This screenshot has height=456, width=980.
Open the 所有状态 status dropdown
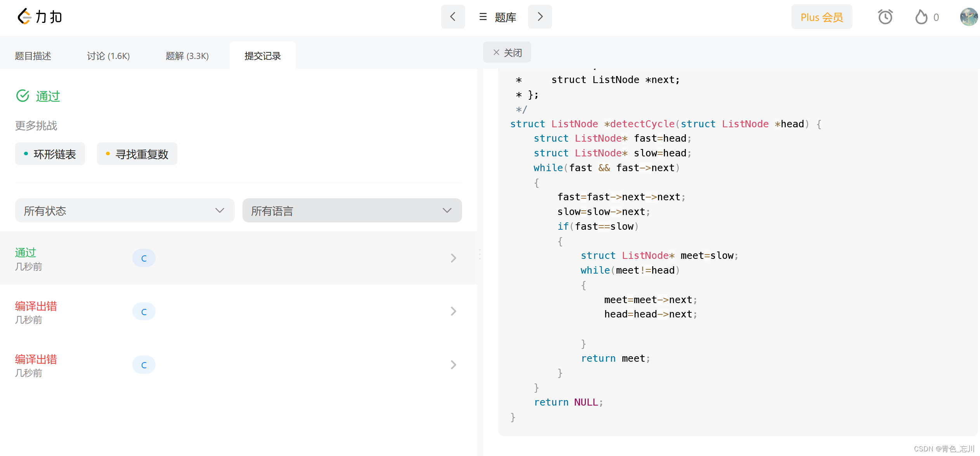125,210
